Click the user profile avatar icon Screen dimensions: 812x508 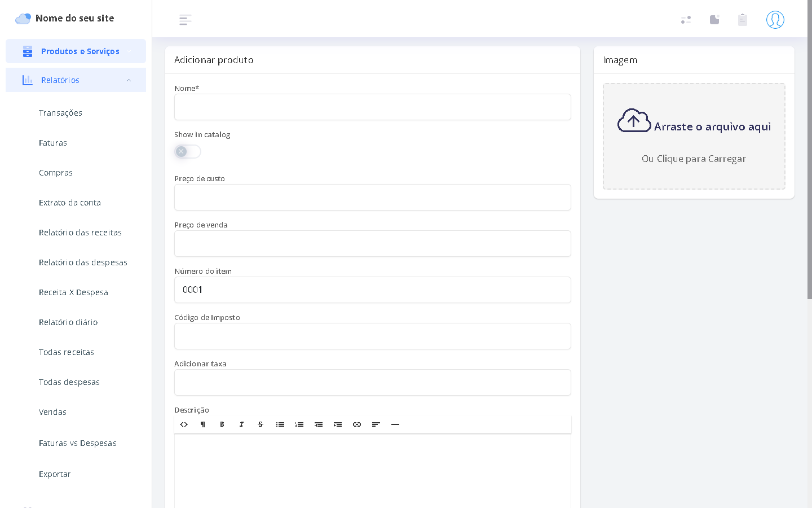tap(775, 20)
